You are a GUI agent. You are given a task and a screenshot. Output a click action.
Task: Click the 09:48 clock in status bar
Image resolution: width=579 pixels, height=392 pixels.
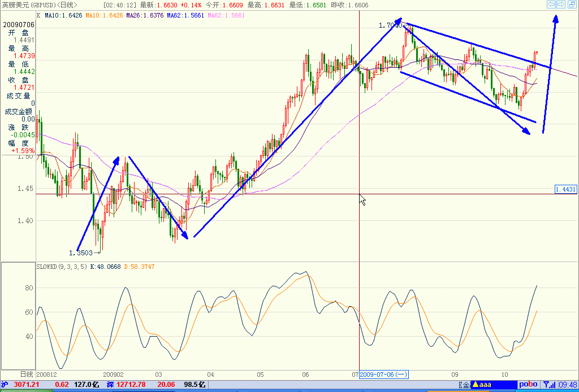[569, 384]
